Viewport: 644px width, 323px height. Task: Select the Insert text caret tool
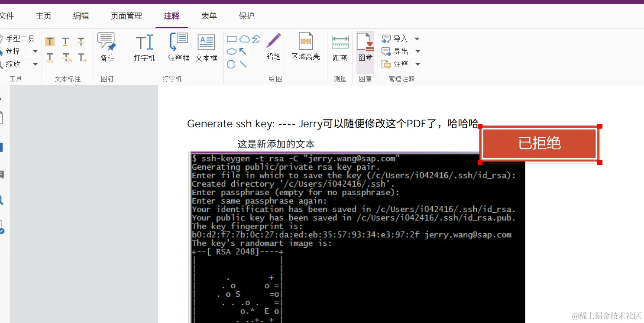82,58
